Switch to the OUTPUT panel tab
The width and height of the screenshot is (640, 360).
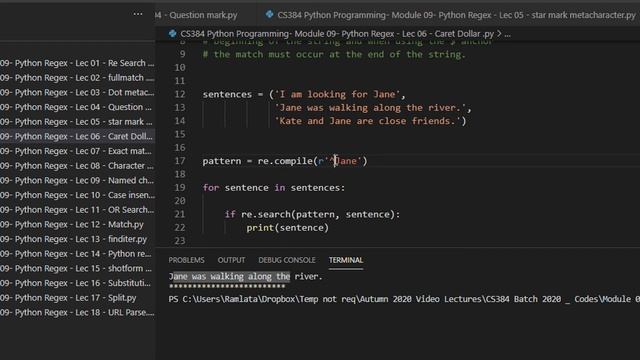coord(231,260)
